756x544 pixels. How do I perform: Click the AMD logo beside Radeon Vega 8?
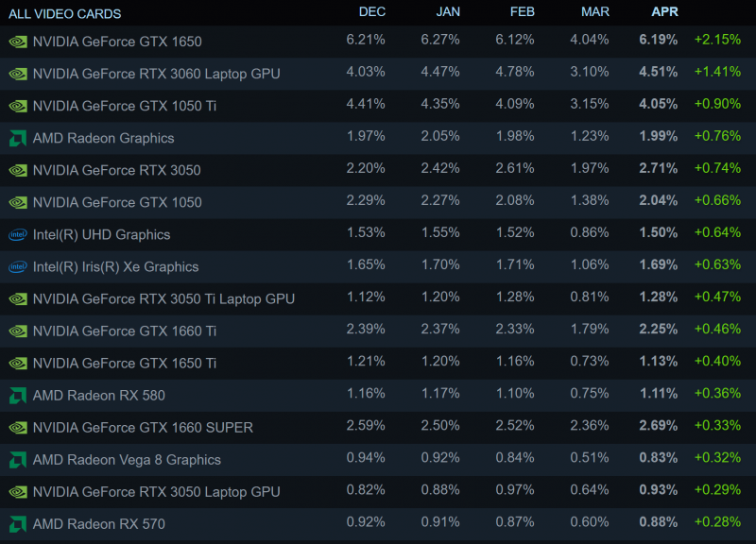[x=17, y=459]
